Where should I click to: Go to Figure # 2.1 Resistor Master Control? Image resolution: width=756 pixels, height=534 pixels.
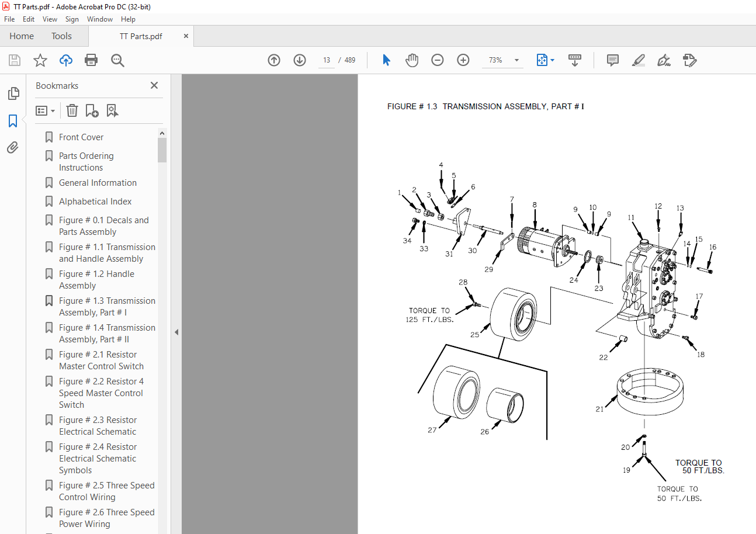101,360
